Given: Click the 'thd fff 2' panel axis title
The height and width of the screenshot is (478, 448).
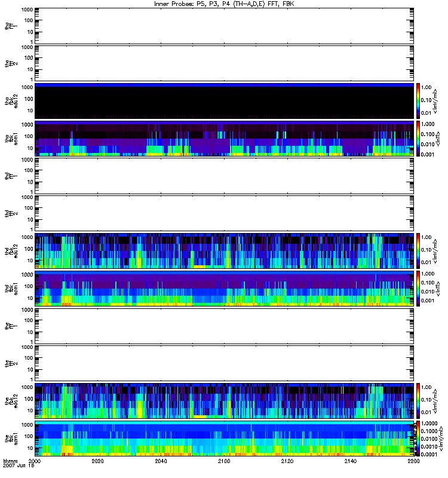Looking at the screenshot, I should point(11,213).
